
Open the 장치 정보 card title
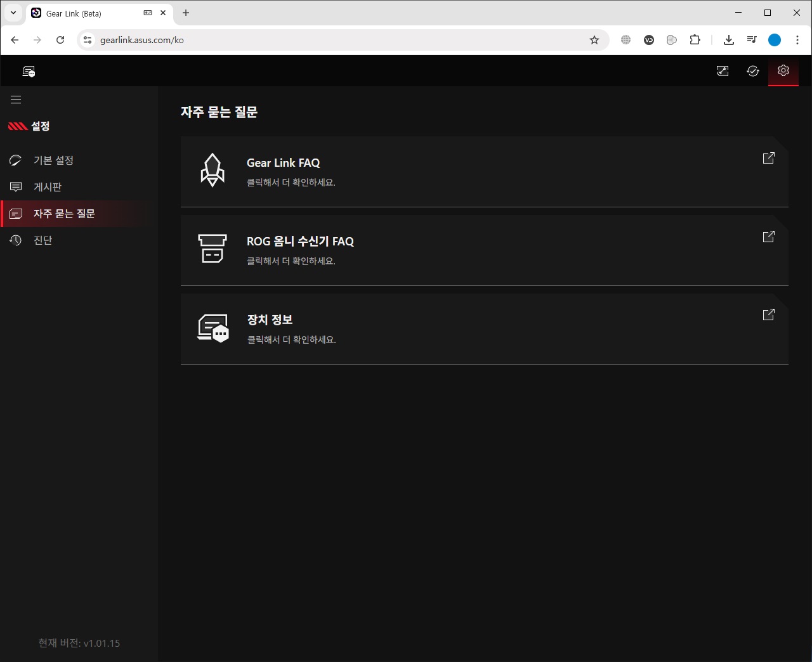tap(270, 320)
